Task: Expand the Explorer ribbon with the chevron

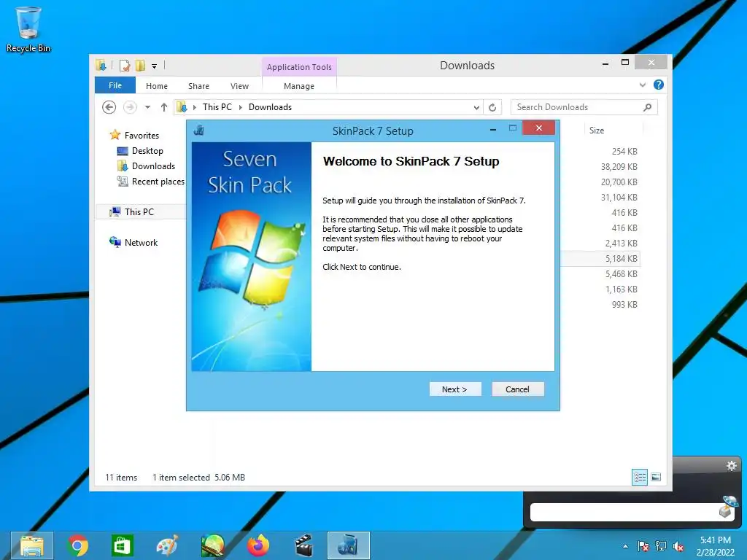Action: (643, 85)
